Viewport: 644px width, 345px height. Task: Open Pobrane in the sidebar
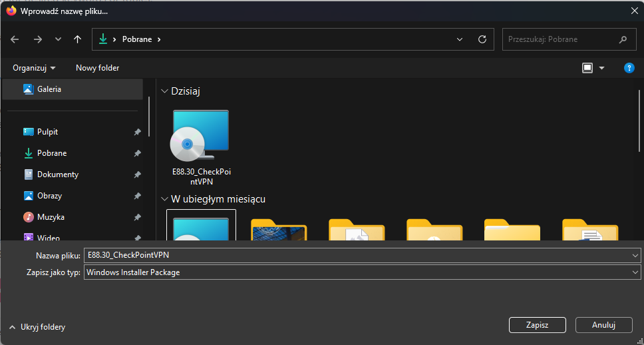point(51,153)
